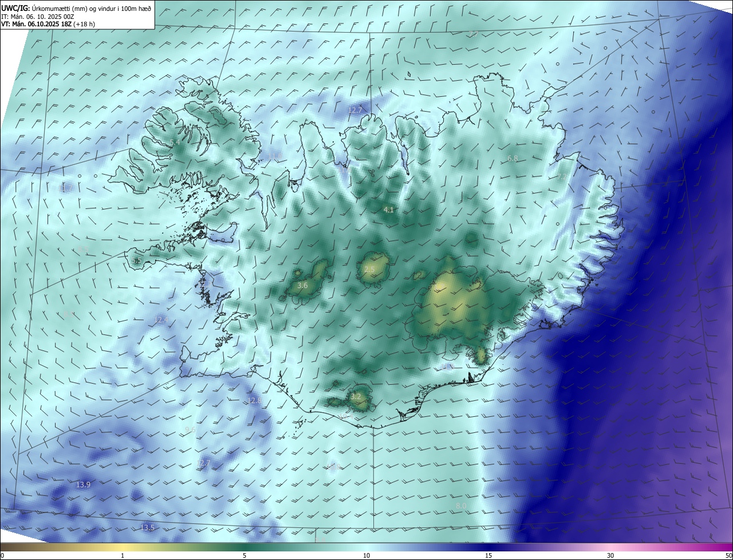The width and height of the screenshot is (733, 560).
Task: Click the 4.1 value label on the map
Action: click(388, 210)
